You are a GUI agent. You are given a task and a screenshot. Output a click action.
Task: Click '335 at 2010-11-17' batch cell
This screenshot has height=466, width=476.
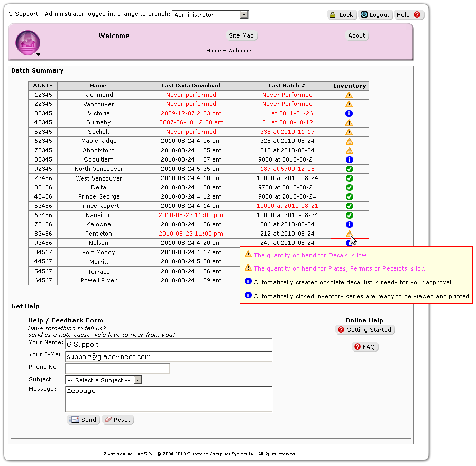coord(287,132)
